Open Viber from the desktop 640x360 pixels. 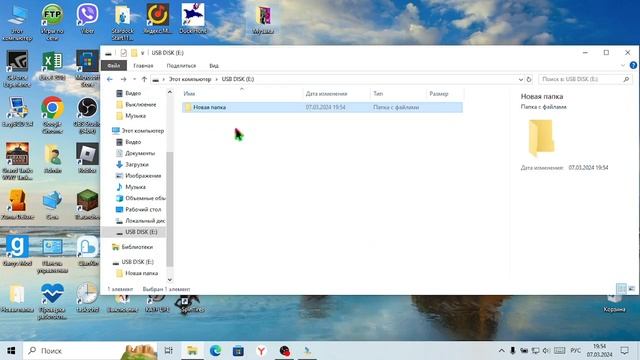(x=87, y=18)
